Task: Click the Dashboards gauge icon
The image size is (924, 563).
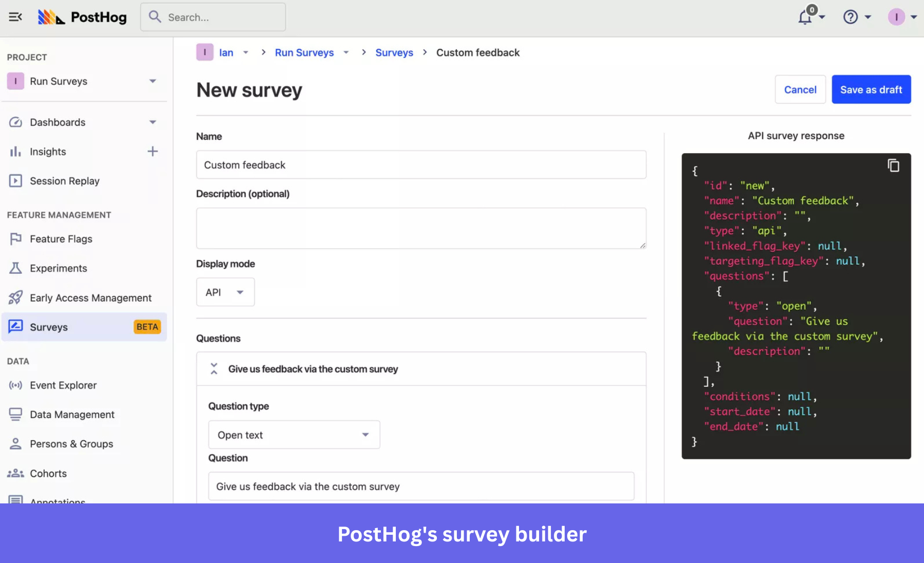Action: [x=16, y=122]
